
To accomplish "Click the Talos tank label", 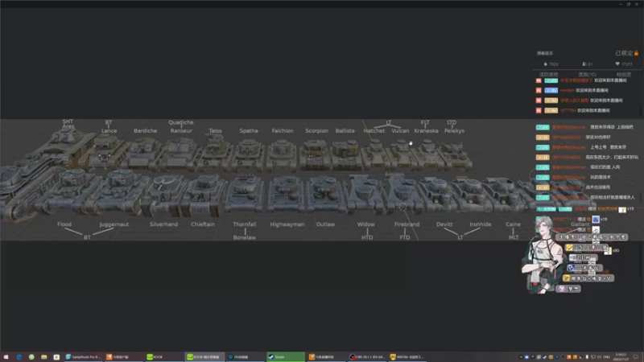I will 215,131.
